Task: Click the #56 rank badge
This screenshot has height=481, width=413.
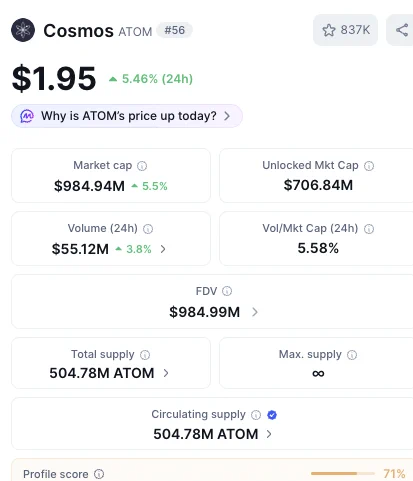Action: click(175, 30)
